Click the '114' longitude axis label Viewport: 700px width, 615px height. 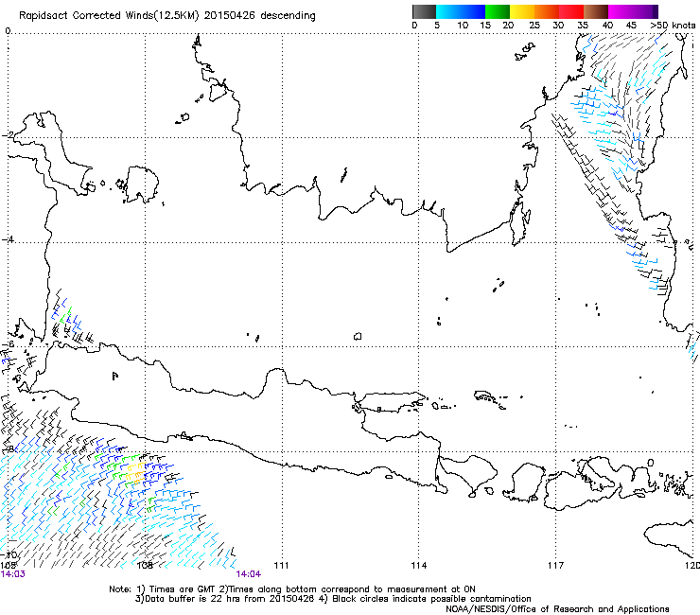[418, 566]
